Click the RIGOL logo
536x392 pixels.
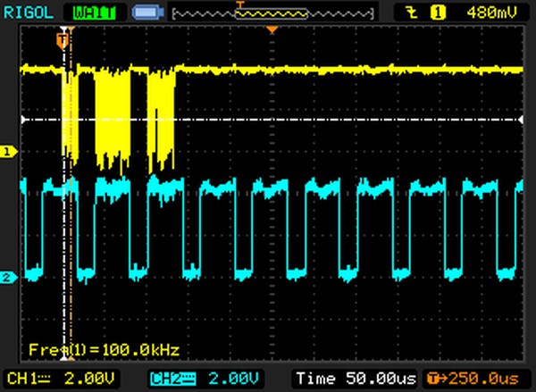tap(29, 13)
